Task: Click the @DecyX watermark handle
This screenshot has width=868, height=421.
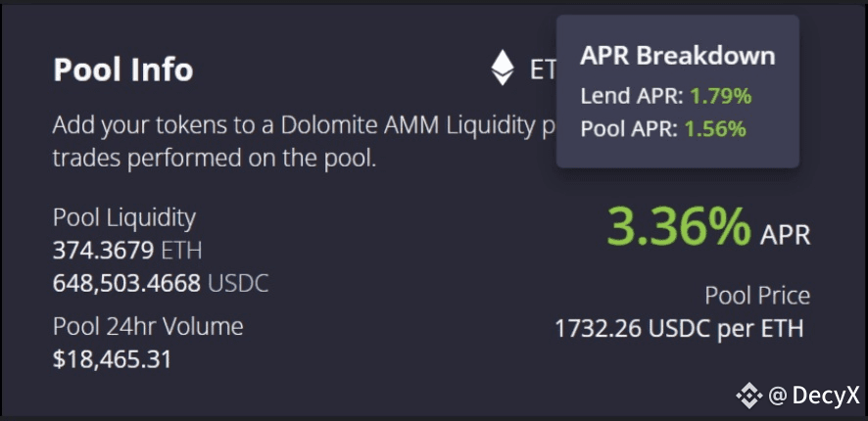Action: 814,396
